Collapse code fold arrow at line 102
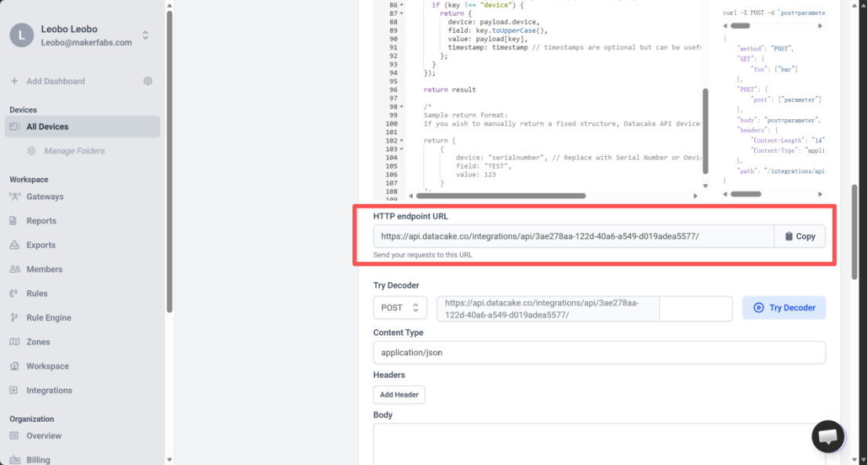The width and height of the screenshot is (868, 465). [401, 141]
